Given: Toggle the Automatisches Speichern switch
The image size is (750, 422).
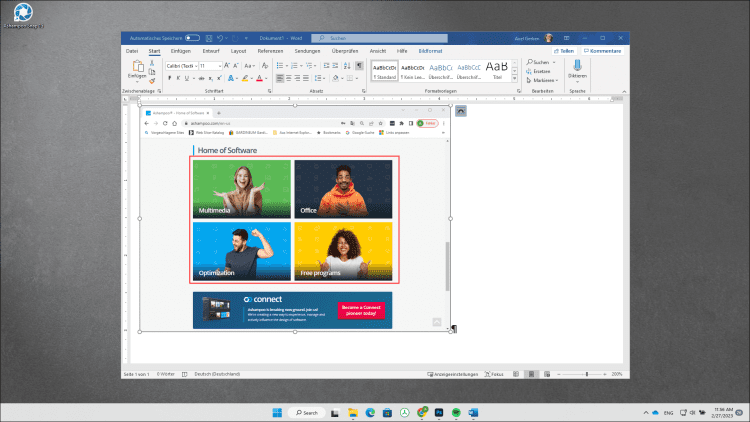Looking at the screenshot, I should point(192,38).
